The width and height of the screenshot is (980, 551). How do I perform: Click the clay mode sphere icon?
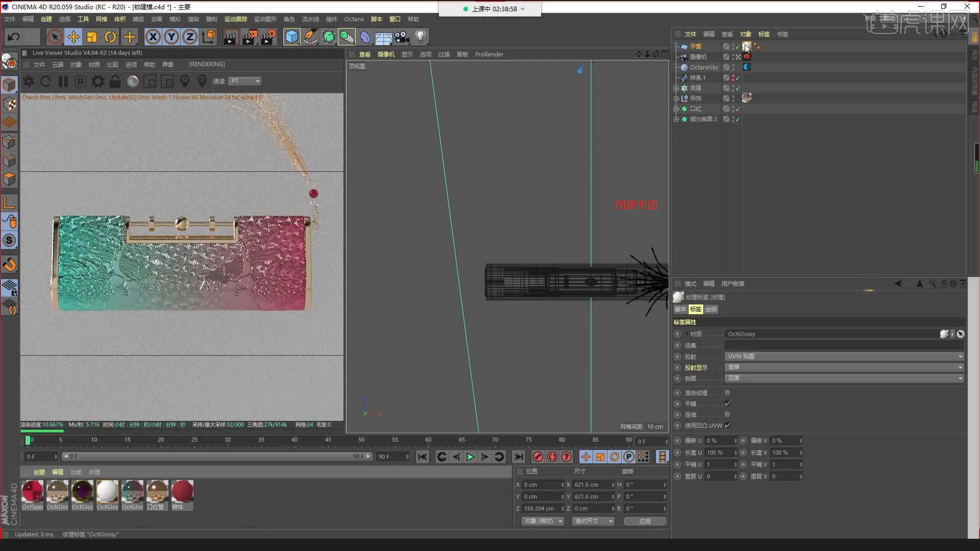click(x=133, y=81)
